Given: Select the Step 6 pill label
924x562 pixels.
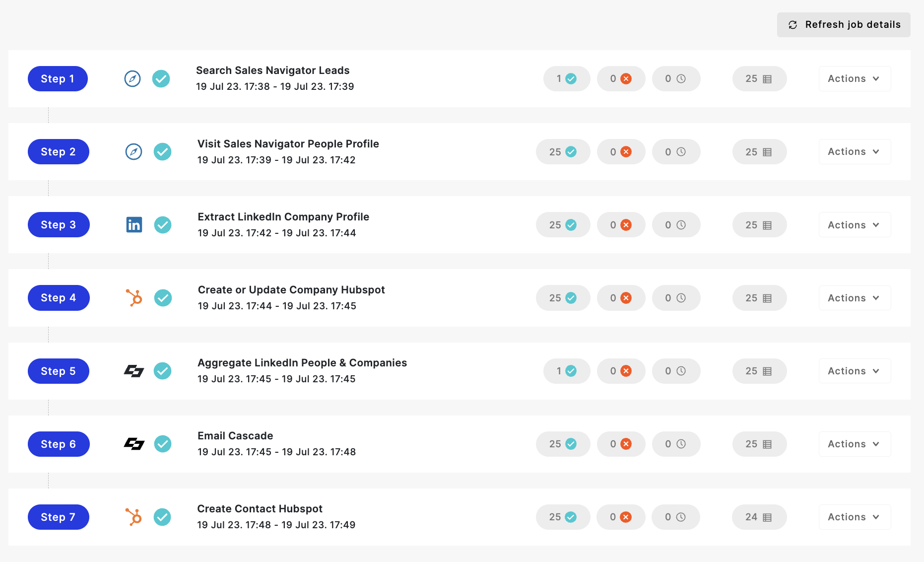Looking at the screenshot, I should (x=59, y=444).
